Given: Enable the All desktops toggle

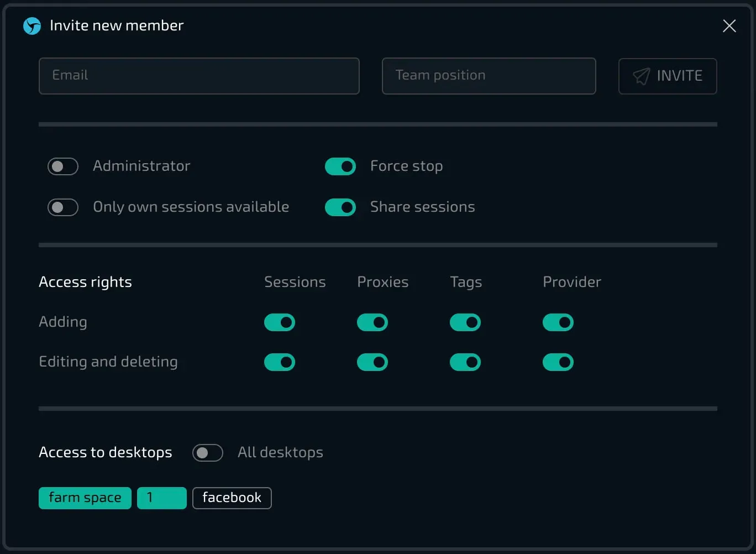Looking at the screenshot, I should pos(208,453).
